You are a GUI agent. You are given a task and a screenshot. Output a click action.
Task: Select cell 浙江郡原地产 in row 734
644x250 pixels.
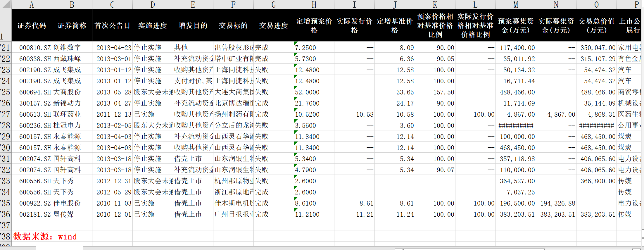[x=233, y=192]
